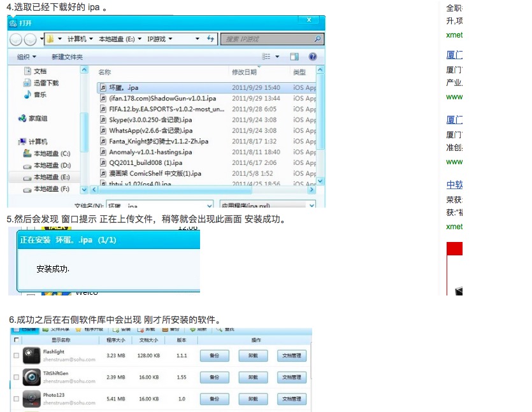Click the magnifier icon in the search box

coord(317,39)
